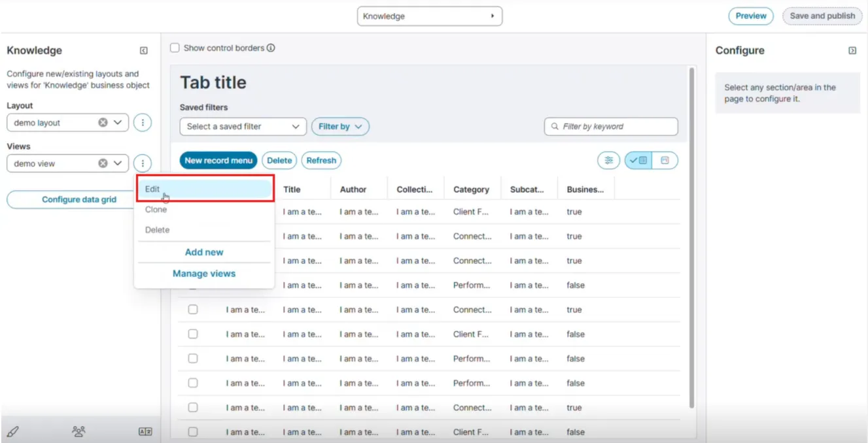
Task: Expand the demo view dropdown chevron
Action: click(x=118, y=163)
